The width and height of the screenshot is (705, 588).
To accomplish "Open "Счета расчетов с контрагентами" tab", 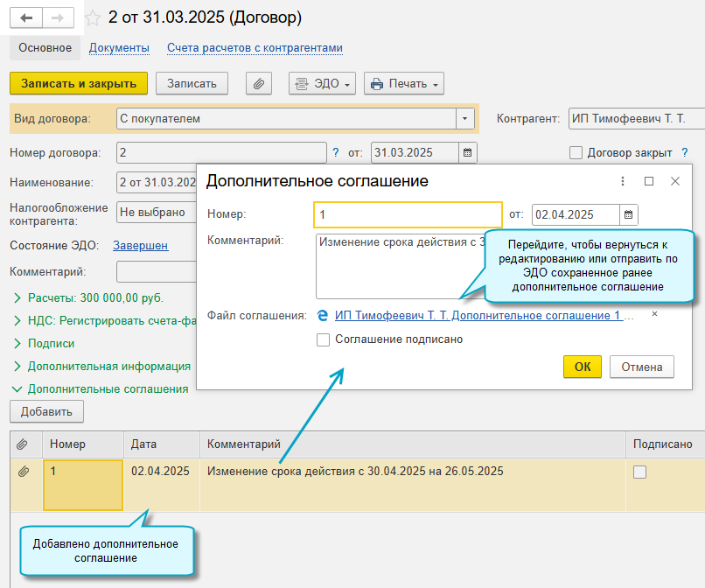I will pyautogui.click(x=255, y=48).
